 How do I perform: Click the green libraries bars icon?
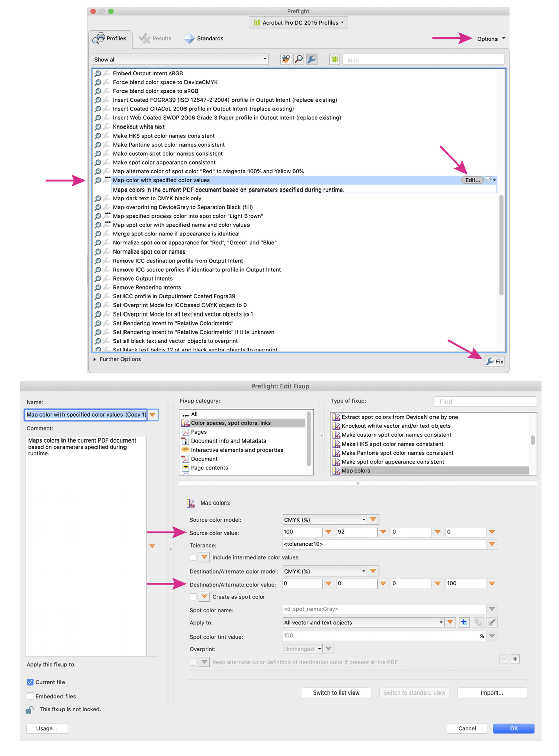[x=335, y=59]
